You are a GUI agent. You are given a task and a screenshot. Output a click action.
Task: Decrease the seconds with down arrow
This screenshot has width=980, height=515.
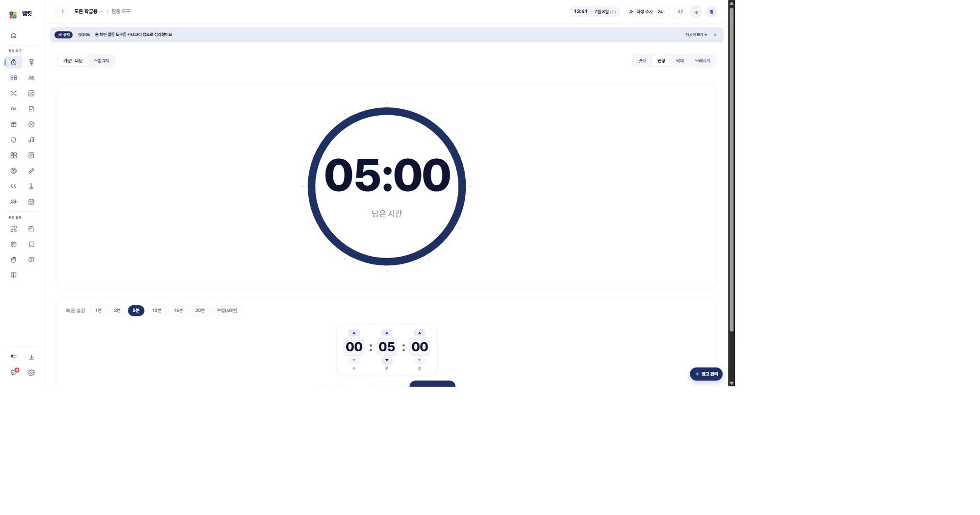click(x=420, y=361)
